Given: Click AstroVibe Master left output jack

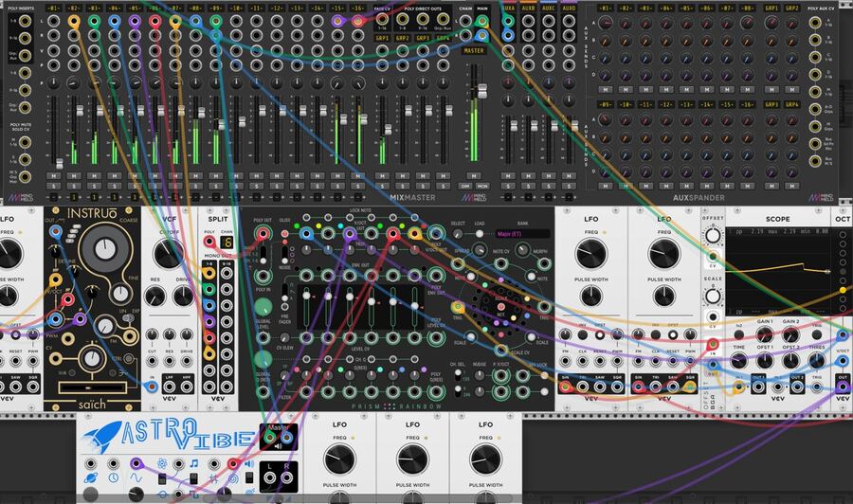Looking at the screenshot, I should click(x=270, y=437).
